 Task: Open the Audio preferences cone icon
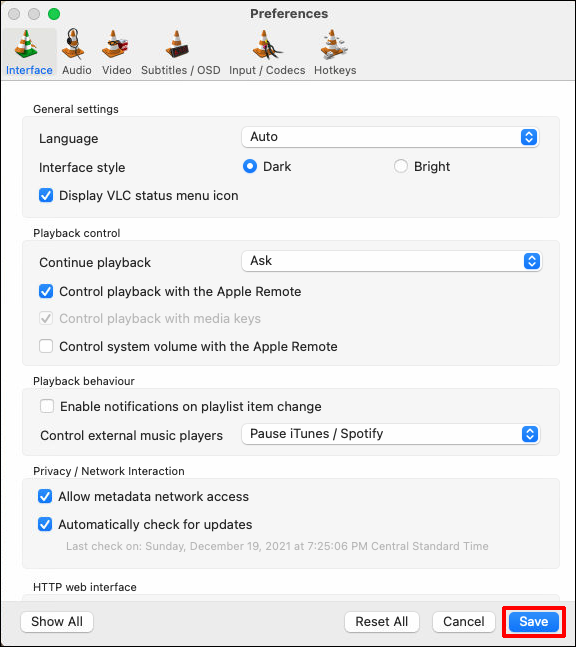(73, 44)
